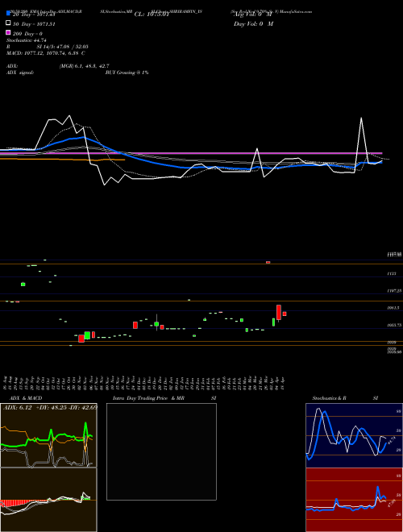Click the 'Day Vol: 0 M' label
This screenshot has height=532, width=403.
click(253, 23)
